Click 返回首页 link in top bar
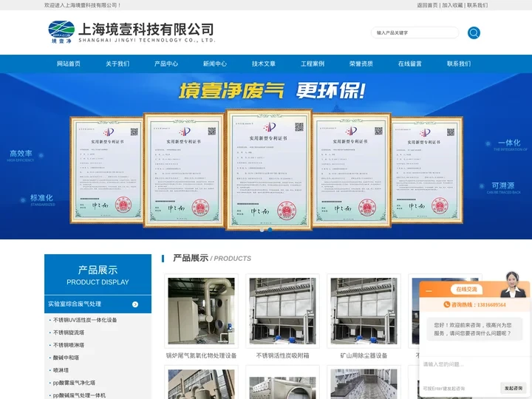The width and height of the screenshot is (532, 399). pyautogui.click(x=427, y=5)
